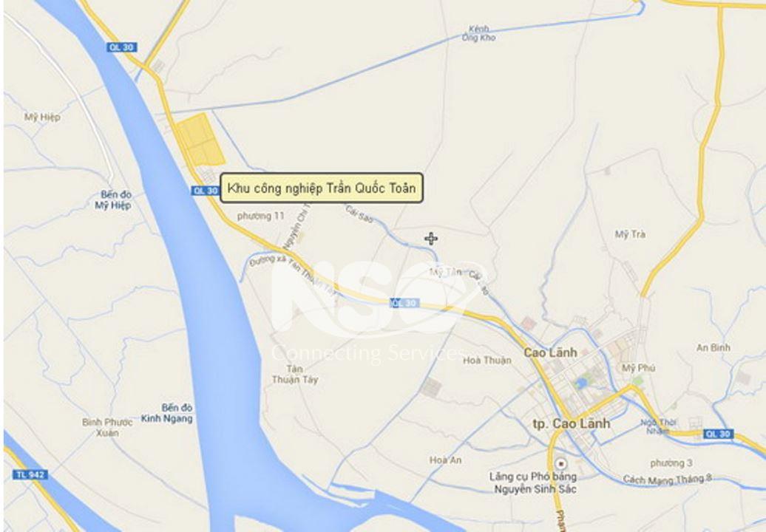Viewport: 766px width, 532px height.
Task: Select the Bến đò Kinh Ngang label
Action: pyautogui.click(x=167, y=413)
